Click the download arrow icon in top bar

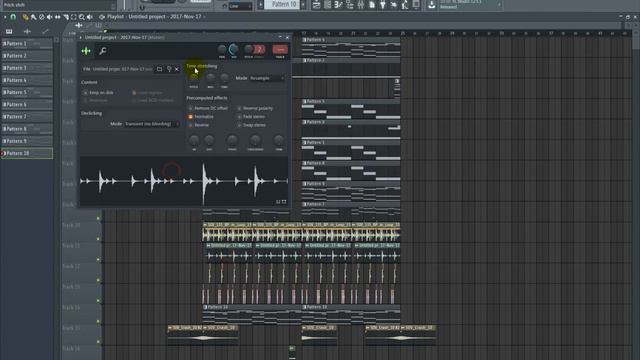pyautogui.click(x=431, y=5)
